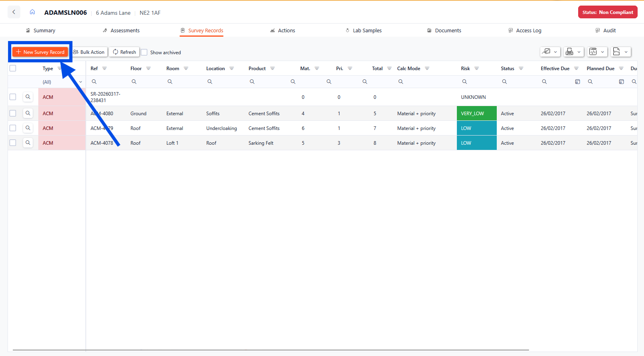Open the code window export dropdown
This screenshot has width=644, height=356.
(597, 52)
